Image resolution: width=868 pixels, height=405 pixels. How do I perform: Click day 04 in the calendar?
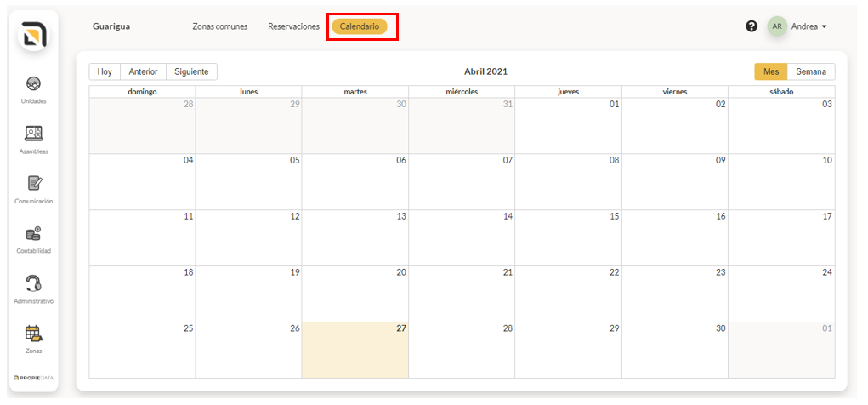pos(142,182)
